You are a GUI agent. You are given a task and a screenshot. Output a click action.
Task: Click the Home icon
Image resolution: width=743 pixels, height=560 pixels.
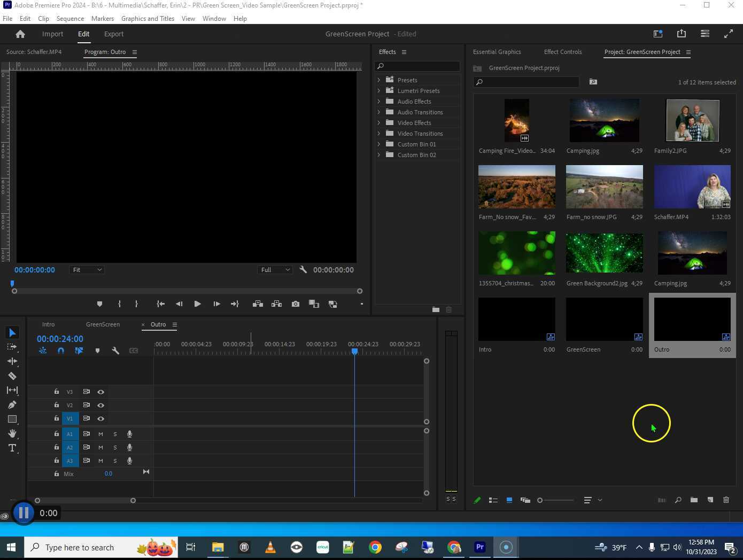point(20,34)
